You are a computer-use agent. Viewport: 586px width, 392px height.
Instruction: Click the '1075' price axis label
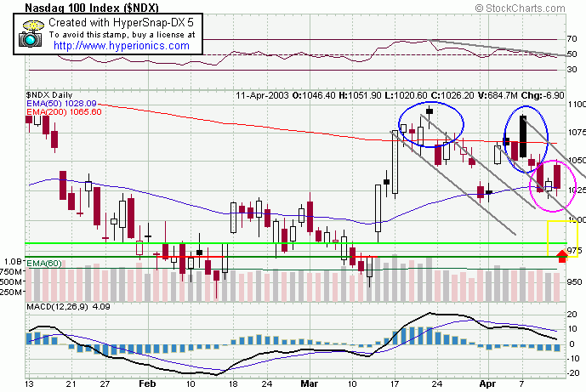pos(577,133)
